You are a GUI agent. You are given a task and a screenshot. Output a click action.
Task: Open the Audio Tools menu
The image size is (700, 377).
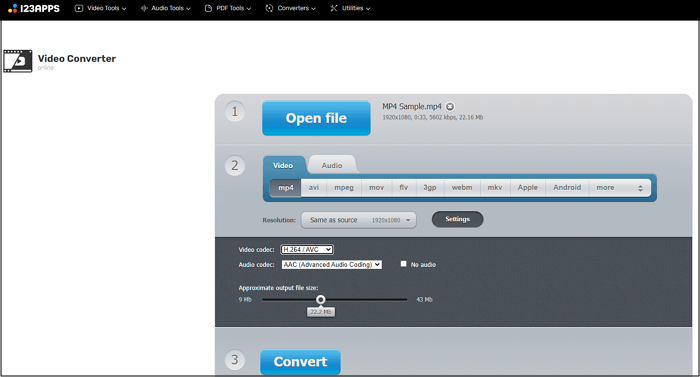point(166,8)
